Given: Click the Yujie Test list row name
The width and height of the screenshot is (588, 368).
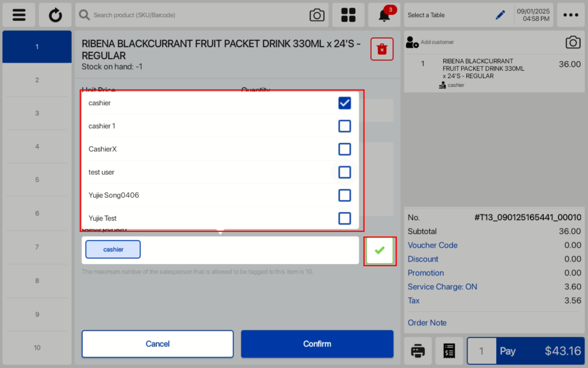Looking at the screenshot, I should (102, 218).
